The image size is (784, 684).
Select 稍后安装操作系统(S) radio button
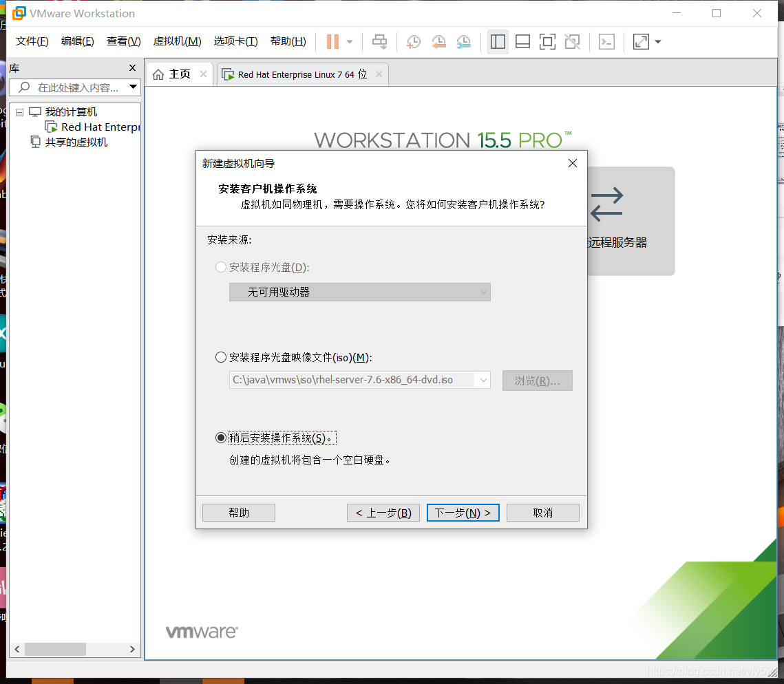(220, 438)
